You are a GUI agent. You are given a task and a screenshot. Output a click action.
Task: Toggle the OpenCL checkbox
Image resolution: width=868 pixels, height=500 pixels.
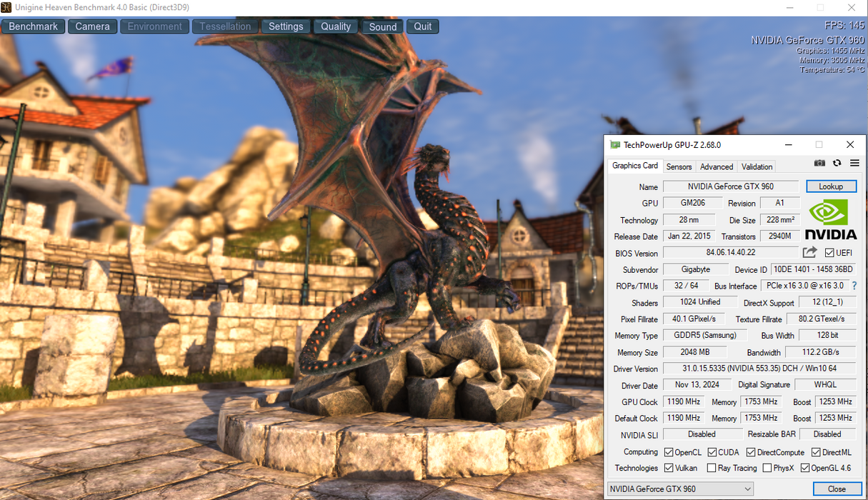(x=669, y=452)
